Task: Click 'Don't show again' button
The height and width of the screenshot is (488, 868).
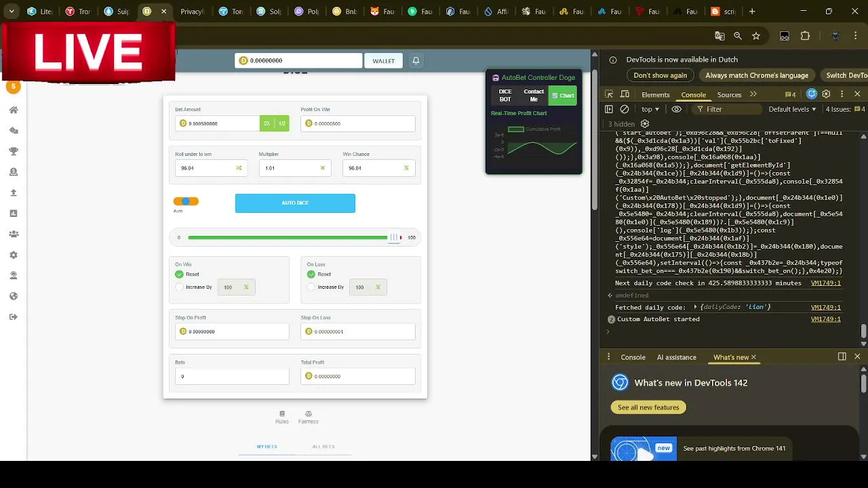Action: pyautogui.click(x=660, y=75)
